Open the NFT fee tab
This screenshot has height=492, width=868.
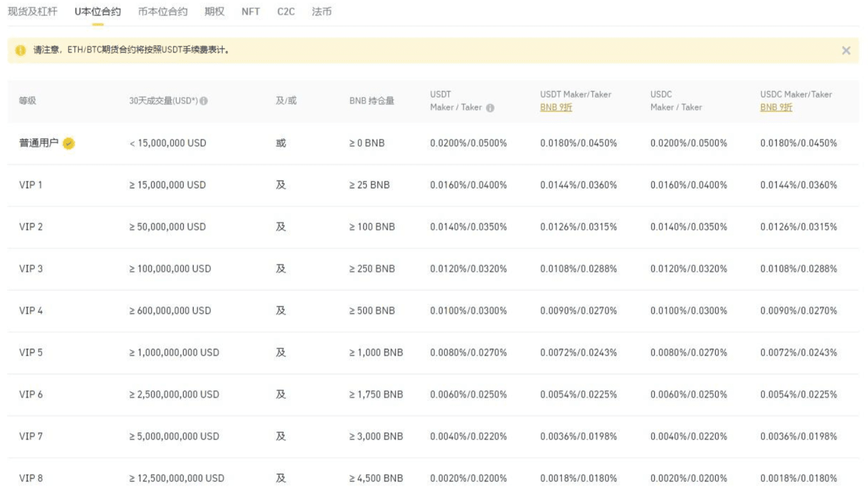pos(251,12)
